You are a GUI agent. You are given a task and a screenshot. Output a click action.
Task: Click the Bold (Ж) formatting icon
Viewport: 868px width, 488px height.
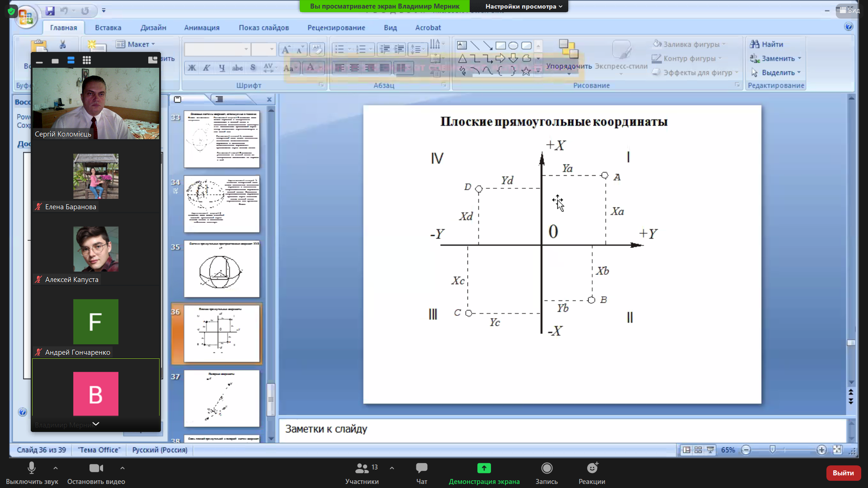pos(192,68)
